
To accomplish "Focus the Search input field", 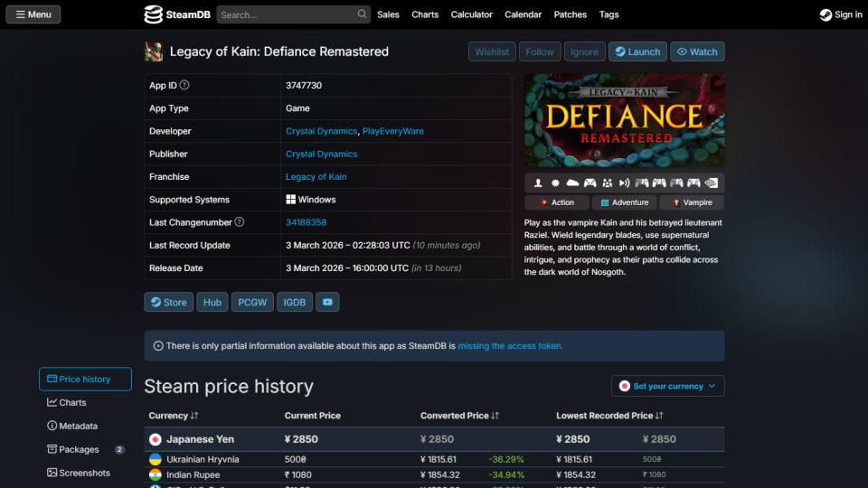I will 286,14.
